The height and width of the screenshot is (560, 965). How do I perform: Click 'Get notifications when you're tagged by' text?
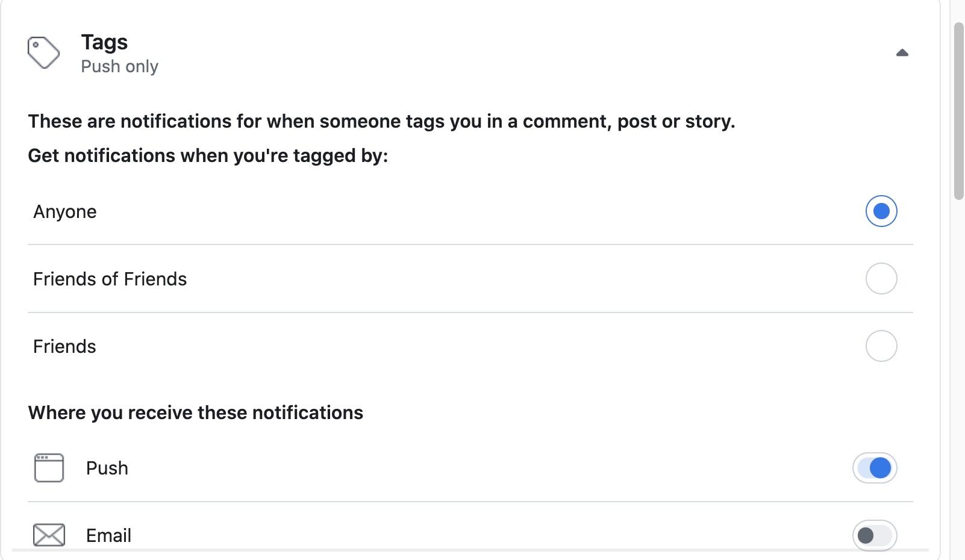[x=208, y=156]
